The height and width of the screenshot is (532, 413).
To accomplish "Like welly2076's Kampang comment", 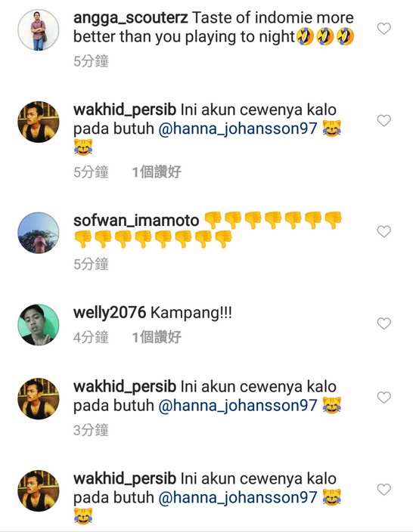I will 383,323.
